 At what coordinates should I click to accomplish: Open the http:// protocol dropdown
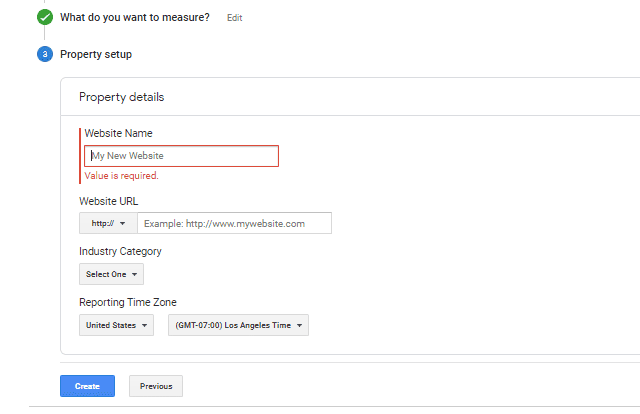coord(108,223)
